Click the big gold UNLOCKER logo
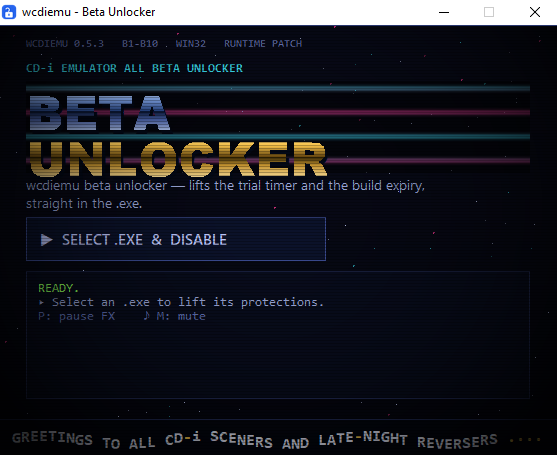 point(178,159)
